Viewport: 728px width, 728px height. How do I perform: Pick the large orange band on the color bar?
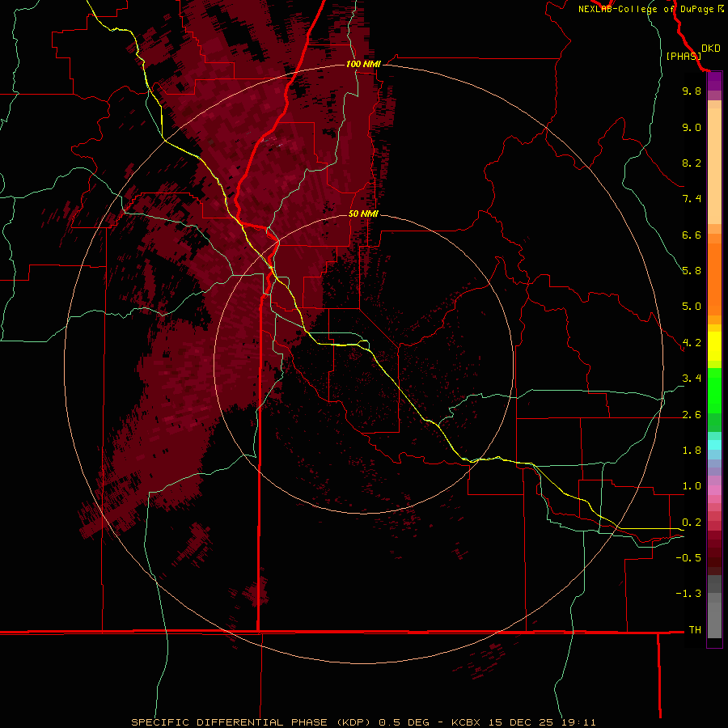pos(714,280)
